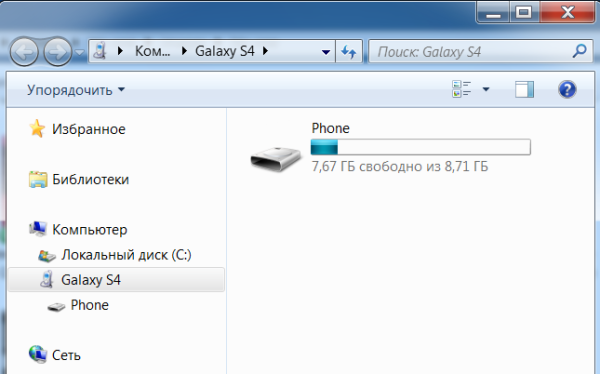Close the Explorer window
600x374 pixels.
pyautogui.click(x=567, y=13)
